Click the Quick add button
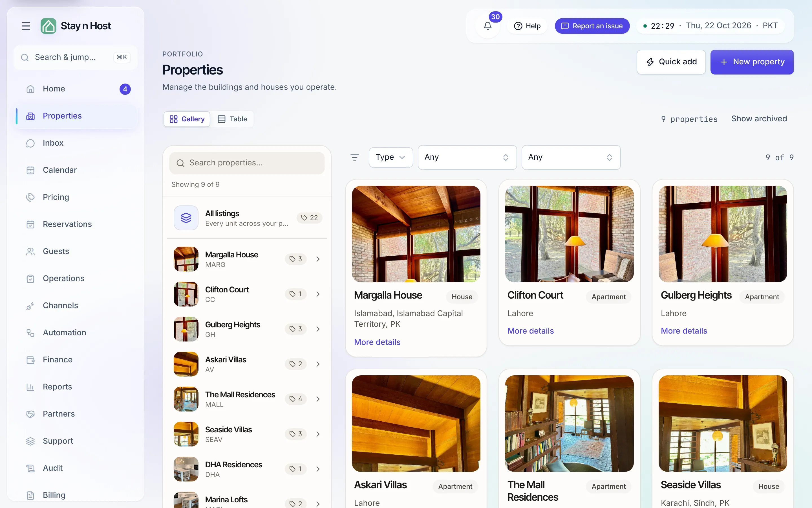Viewport: 812px width, 508px height. (x=671, y=62)
